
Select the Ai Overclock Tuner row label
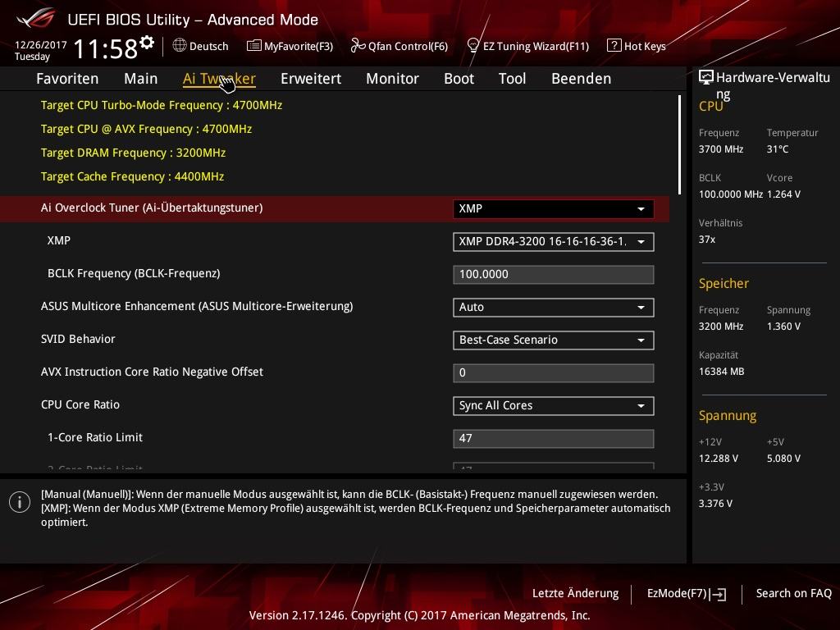pos(152,208)
